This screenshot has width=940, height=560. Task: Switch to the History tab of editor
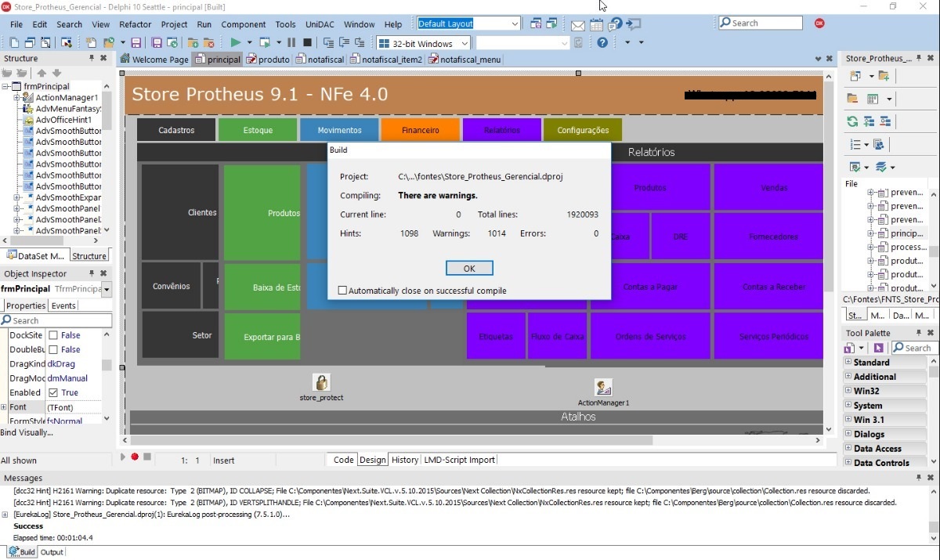click(x=405, y=460)
